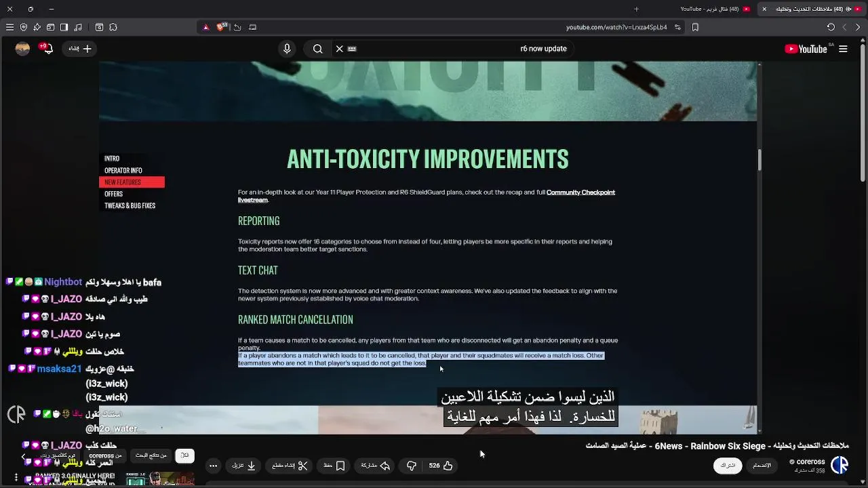
Task: Open the YouTube guide hamburger menu
Action: click(843, 49)
